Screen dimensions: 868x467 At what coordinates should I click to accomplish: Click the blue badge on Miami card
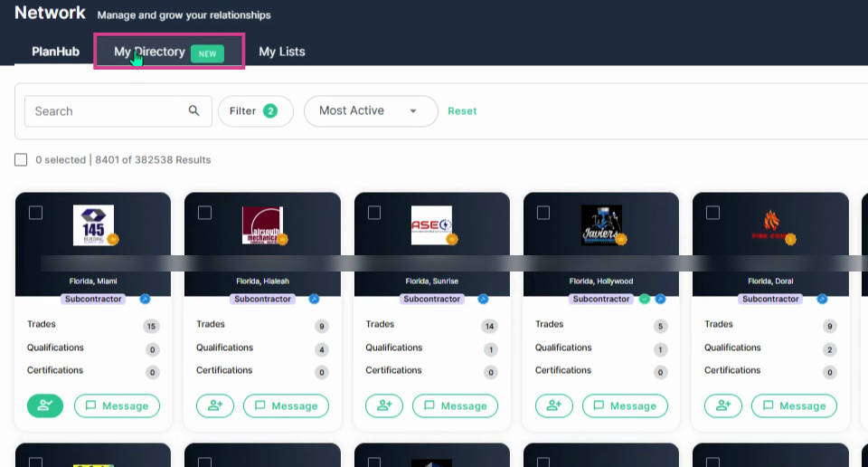click(145, 300)
